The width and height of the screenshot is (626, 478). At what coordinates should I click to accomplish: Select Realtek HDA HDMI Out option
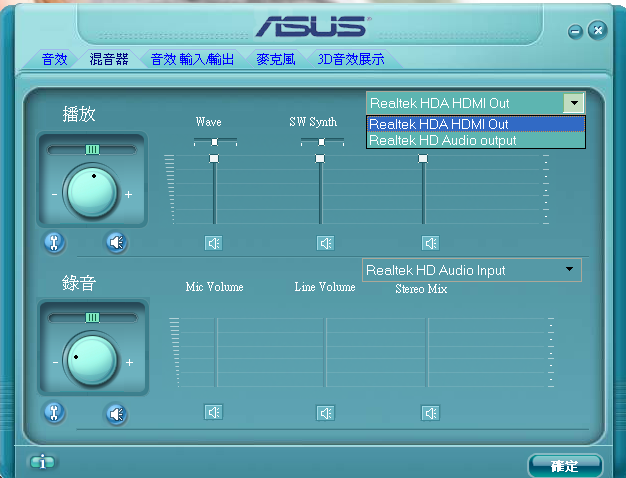(x=476, y=124)
